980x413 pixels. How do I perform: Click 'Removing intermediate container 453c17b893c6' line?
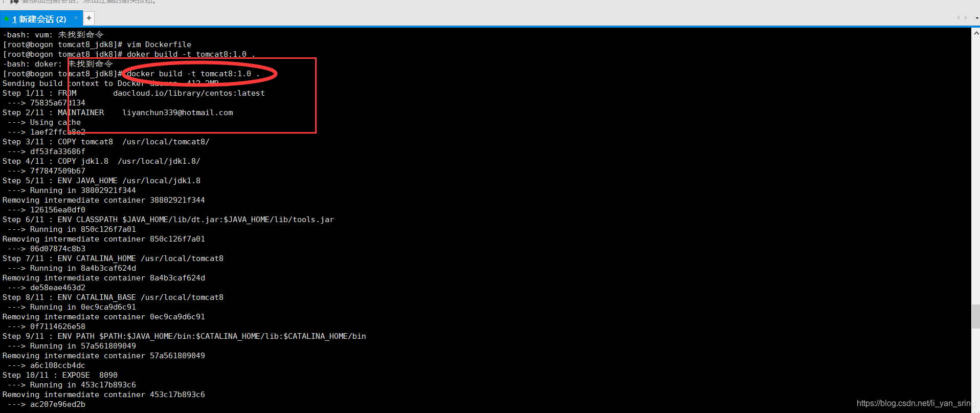pyautogui.click(x=104, y=395)
